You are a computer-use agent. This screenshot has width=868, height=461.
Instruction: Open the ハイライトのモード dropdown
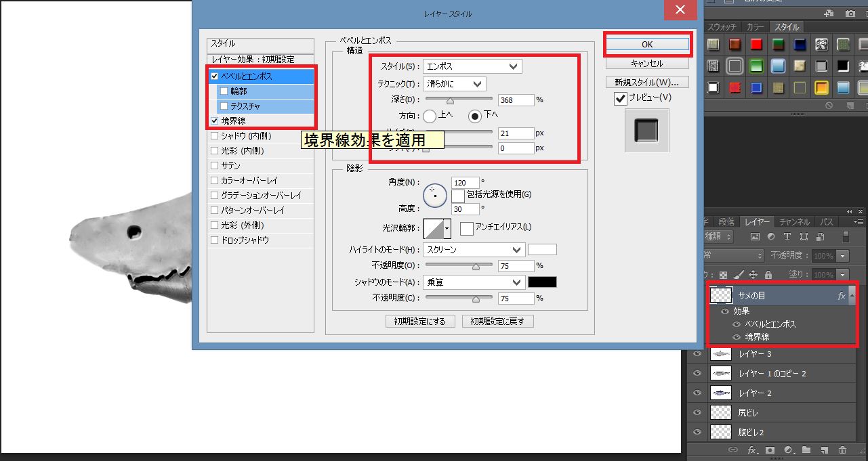(x=474, y=250)
